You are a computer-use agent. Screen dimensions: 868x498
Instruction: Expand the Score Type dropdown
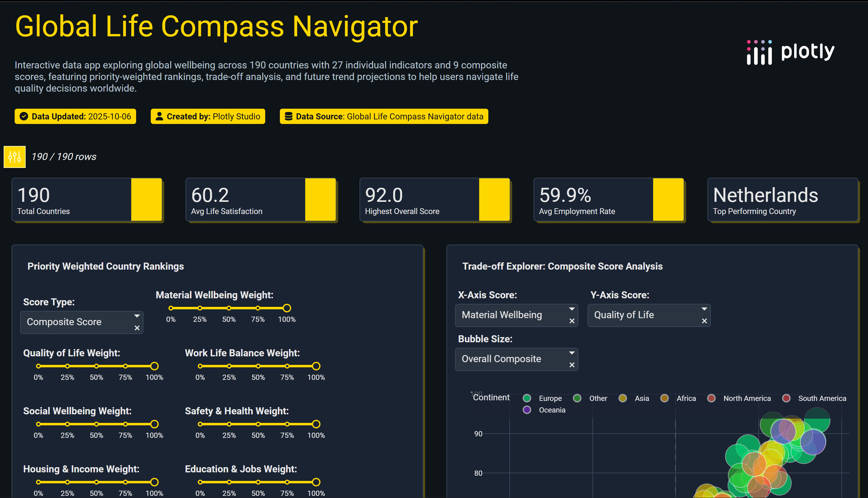[x=137, y=316]
